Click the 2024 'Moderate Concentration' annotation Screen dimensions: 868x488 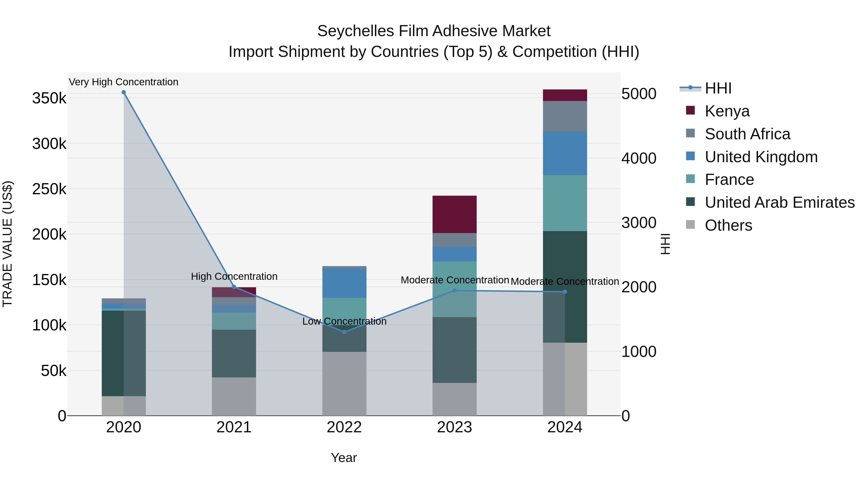(565, 281)
